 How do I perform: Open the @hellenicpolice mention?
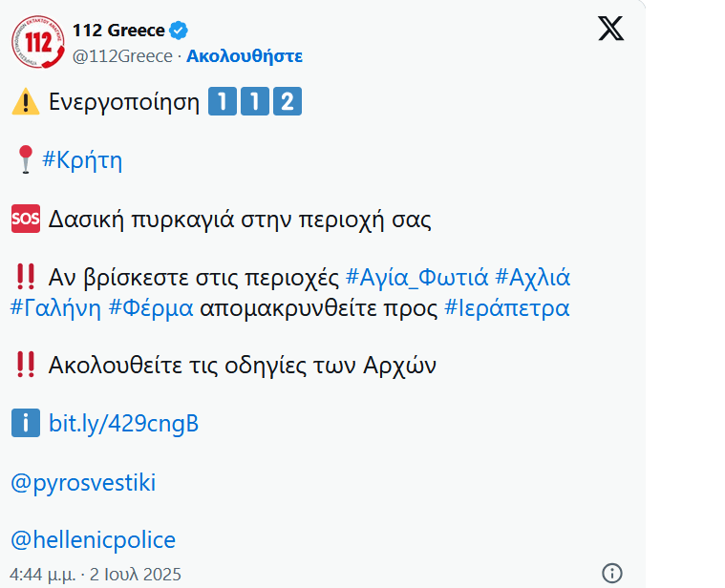point(94,540)
